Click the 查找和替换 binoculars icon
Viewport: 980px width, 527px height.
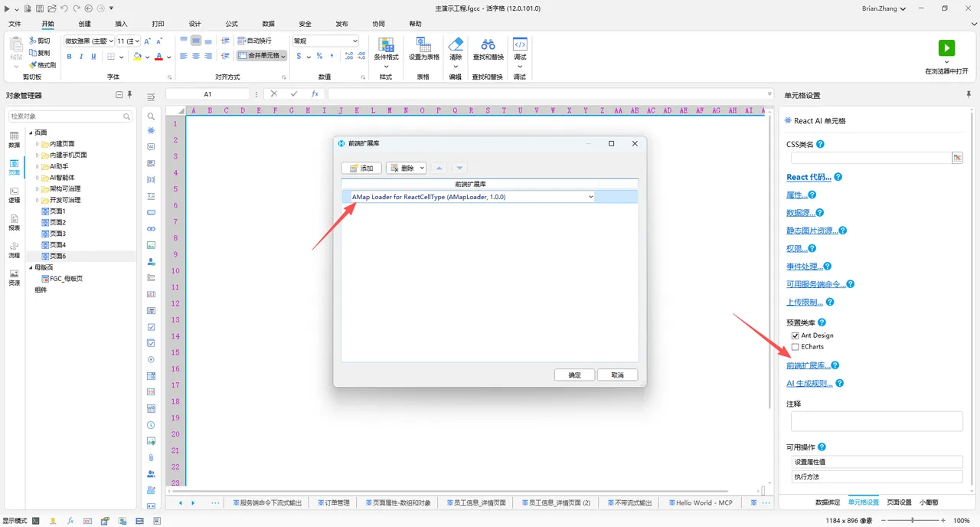point(488,44)
